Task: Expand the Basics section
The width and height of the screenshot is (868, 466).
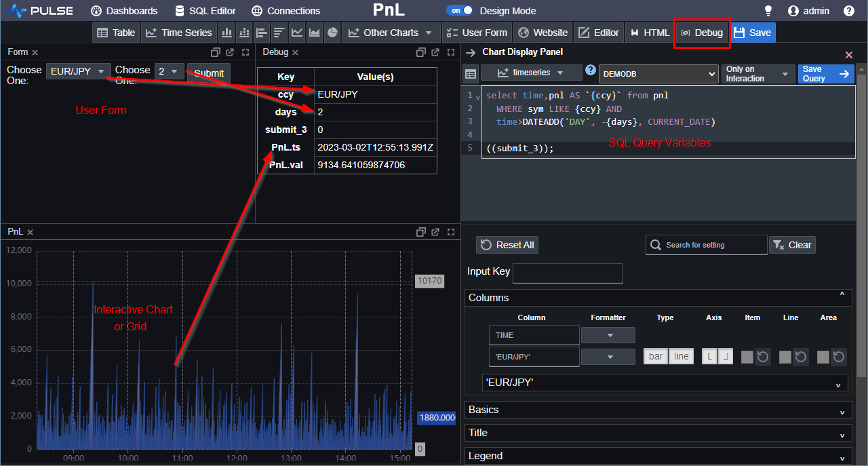Action: 658,410
